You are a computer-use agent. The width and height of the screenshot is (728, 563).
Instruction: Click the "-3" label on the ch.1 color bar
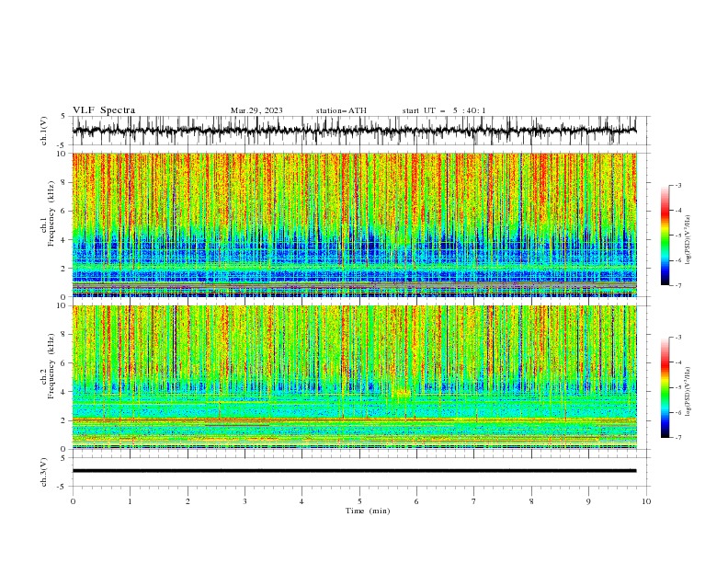click(x=677, y=185)
